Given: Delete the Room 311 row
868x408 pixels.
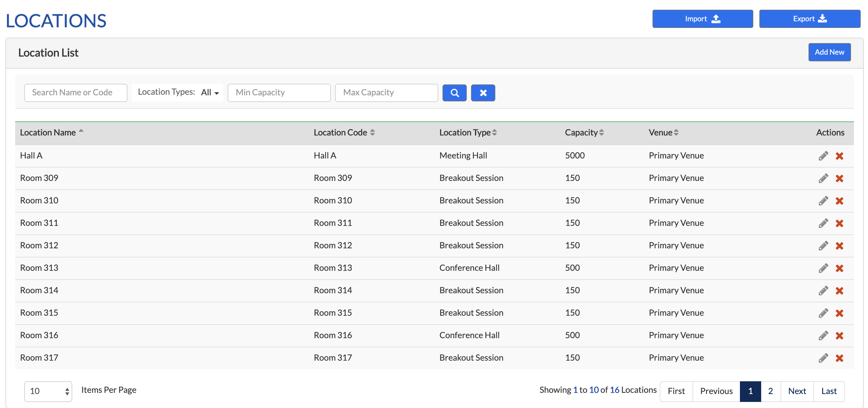Looking at the screenshot, I should (839, 223).
